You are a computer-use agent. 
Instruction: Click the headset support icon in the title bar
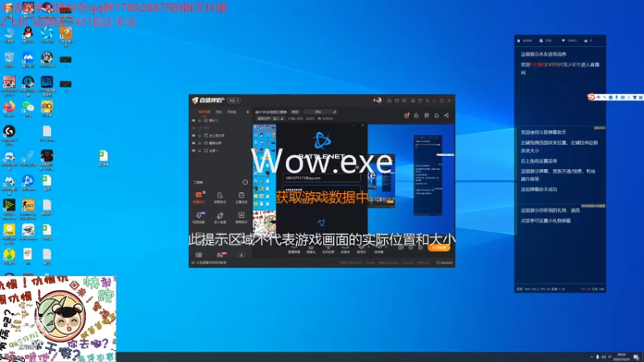coord(389,101)
